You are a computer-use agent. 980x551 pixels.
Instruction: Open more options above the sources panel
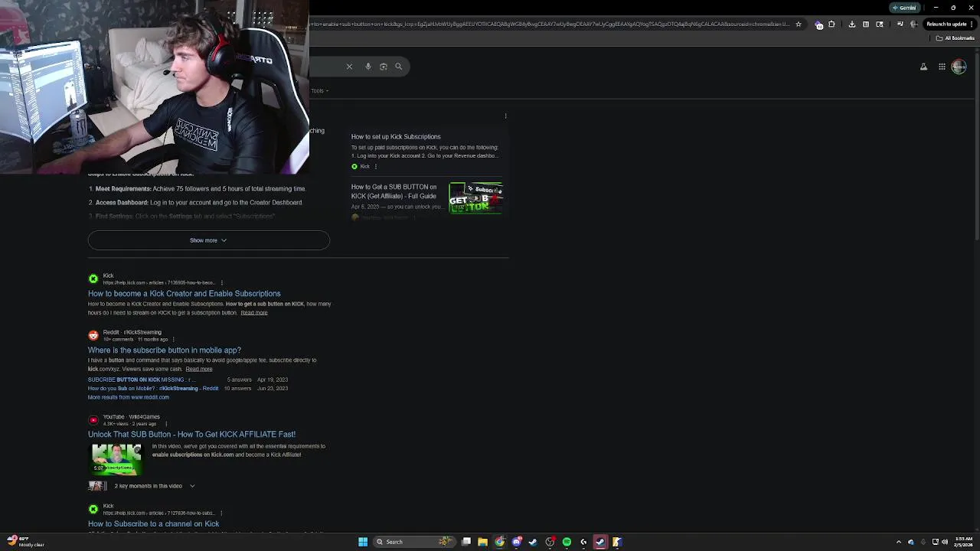[506, 116]
